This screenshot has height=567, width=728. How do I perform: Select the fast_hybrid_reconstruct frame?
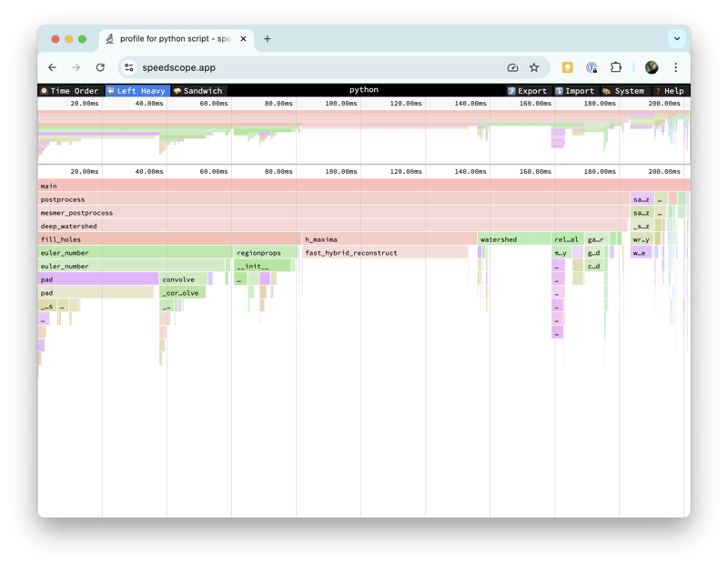point(385,253)
